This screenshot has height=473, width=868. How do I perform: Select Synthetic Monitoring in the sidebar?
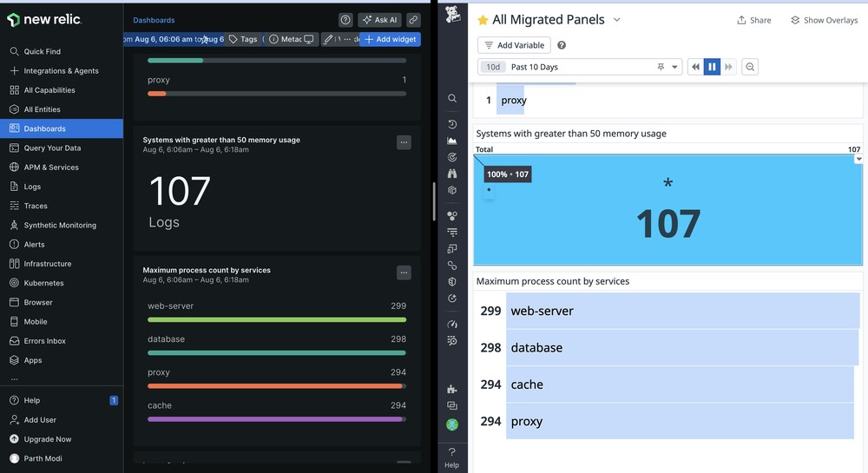coord(60,225)
